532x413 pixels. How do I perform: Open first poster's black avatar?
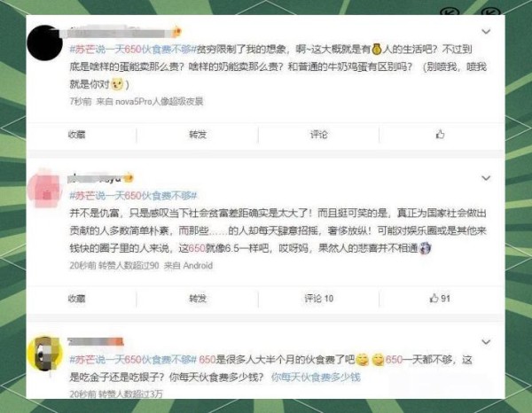tap(44, 43)
